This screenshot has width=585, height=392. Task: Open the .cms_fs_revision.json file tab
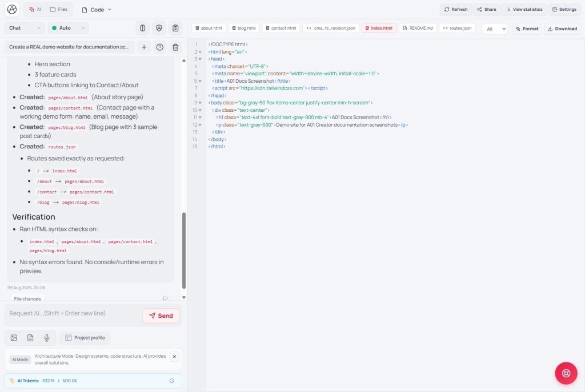(x=331, y=28)
